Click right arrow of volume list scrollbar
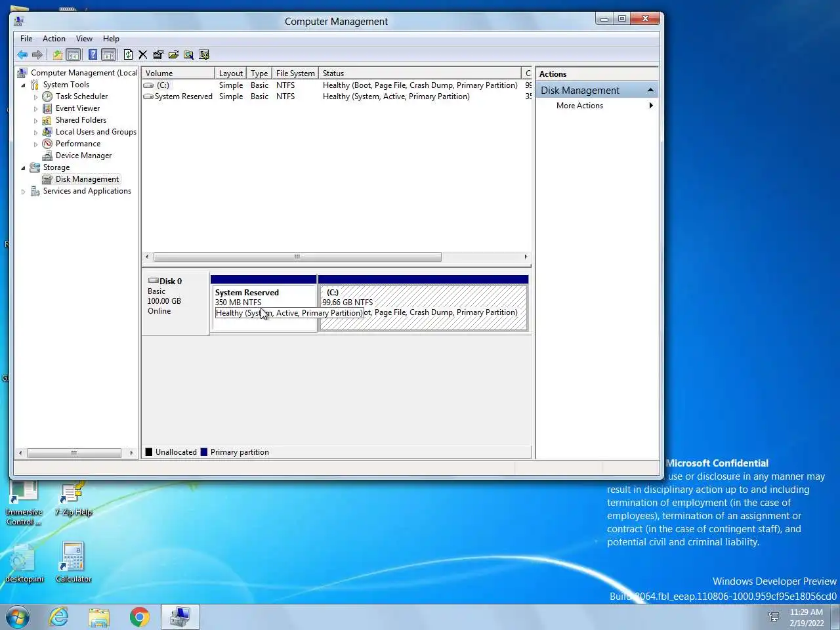 pos(526,257)
